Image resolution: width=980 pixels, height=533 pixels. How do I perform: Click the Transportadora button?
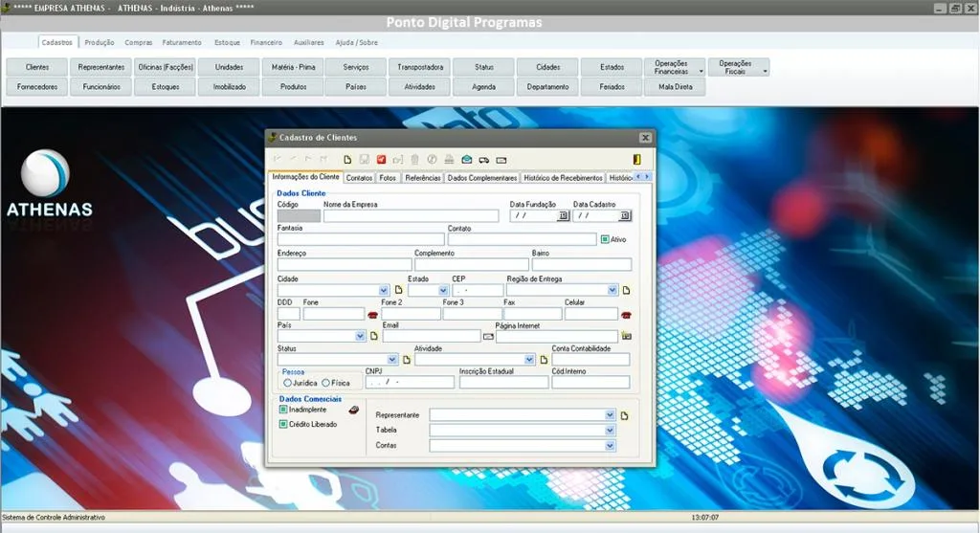pos(420,67)
